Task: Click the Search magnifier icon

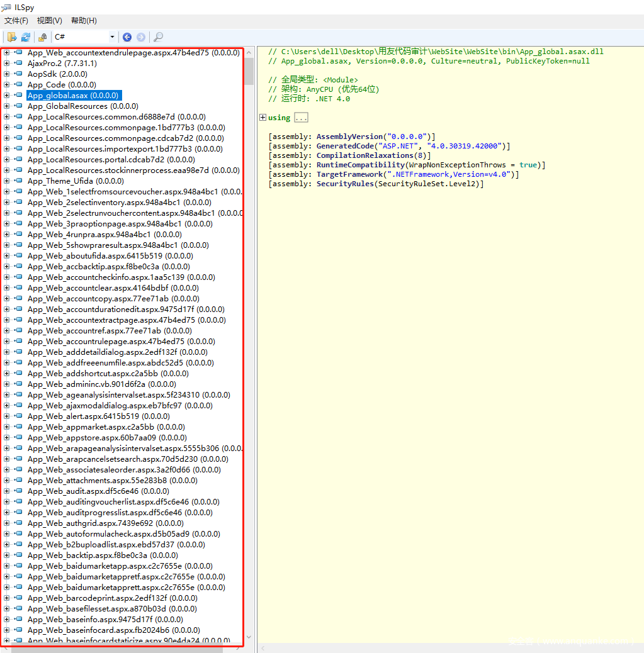Action: coord(159,37)
